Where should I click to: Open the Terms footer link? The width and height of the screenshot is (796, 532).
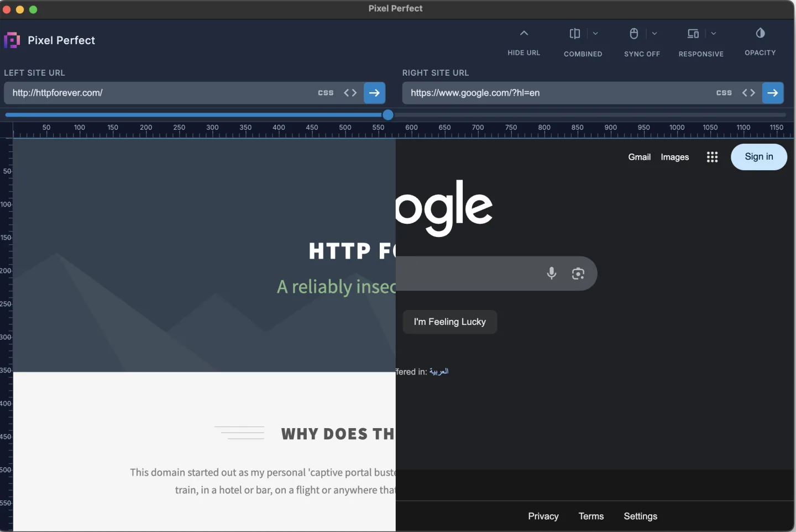[x=591, y=516]
